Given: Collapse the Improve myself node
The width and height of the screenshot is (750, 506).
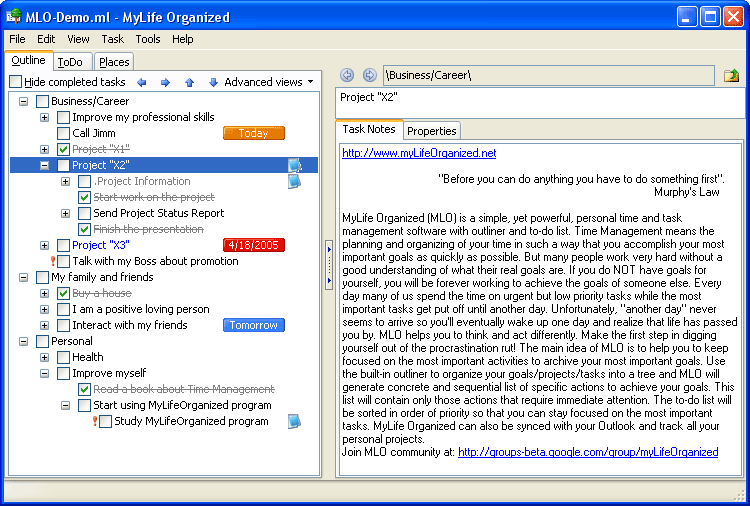Looking at the screenshot, I should [44, 374].
